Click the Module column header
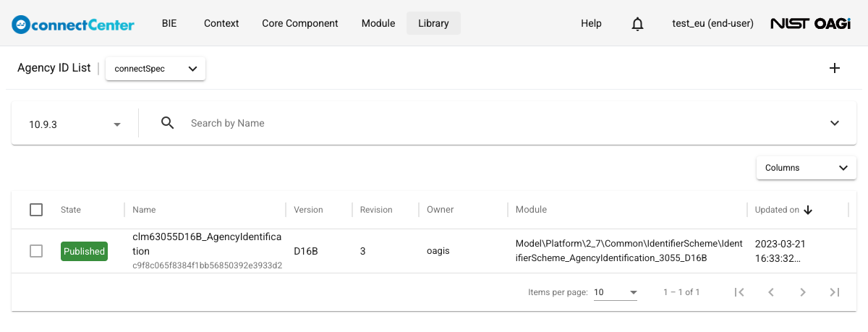Image resolution: width=868 pixels, height=332 pixels. [x=531, y=210]
